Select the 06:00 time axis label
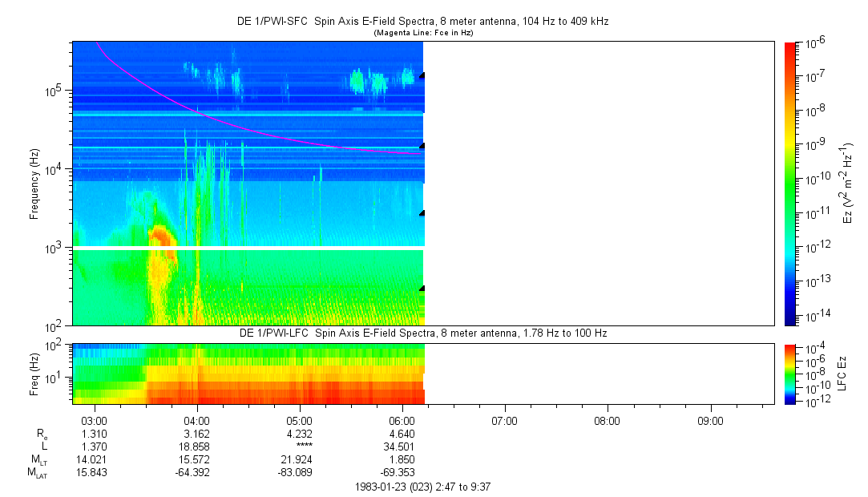Screen dimensions: 868x497 pos(402,420)
